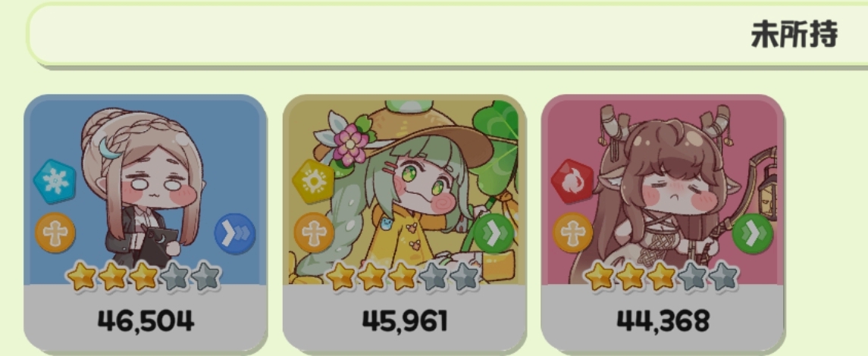868x356 pixels.
Task: Click green chevron icon on yellow card
Action: click(494, 234)
